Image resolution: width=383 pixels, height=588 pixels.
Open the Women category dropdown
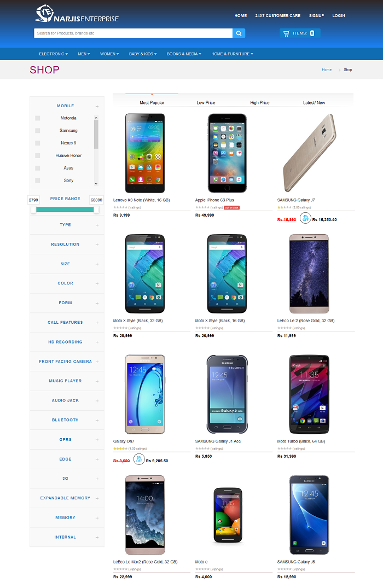(x=109, y=54)
